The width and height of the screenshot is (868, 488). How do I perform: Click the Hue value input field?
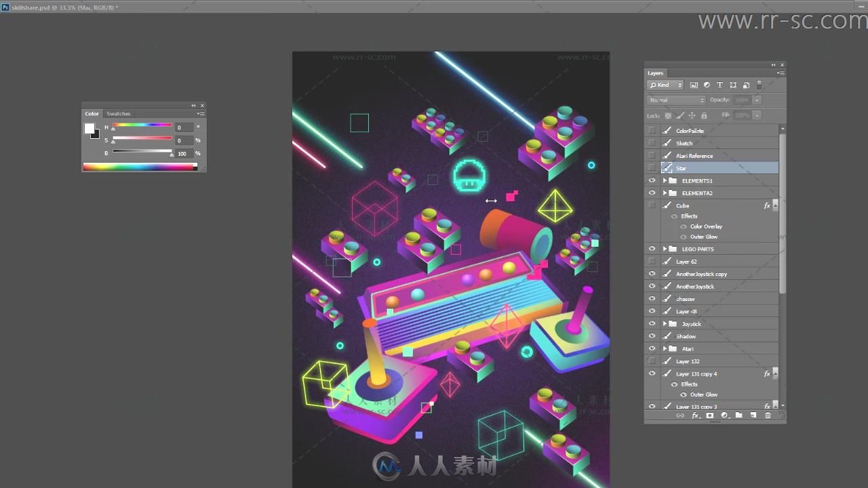pos(184,127)
